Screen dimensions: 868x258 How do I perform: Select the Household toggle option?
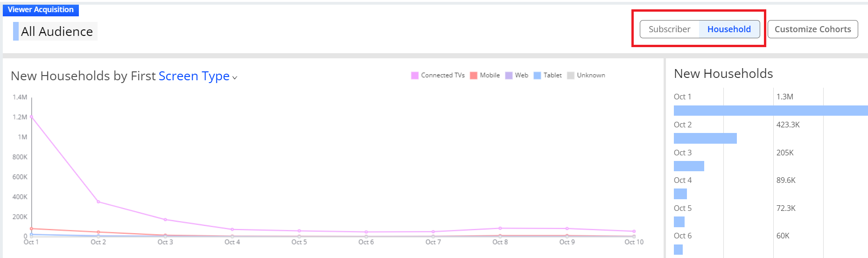pos(729,29)
